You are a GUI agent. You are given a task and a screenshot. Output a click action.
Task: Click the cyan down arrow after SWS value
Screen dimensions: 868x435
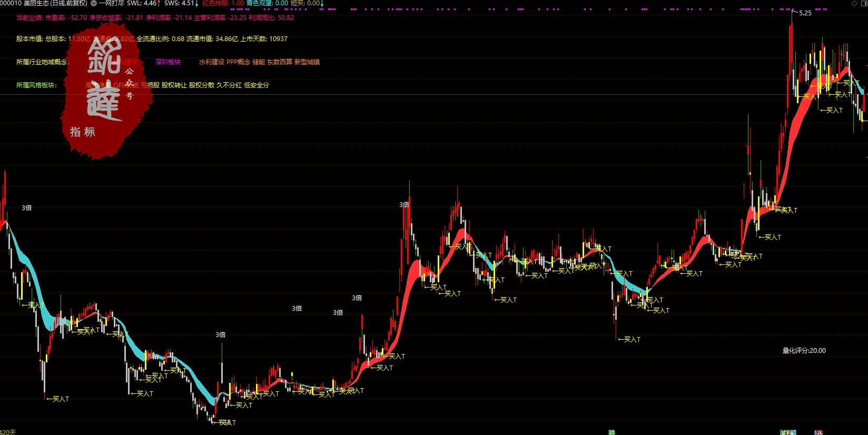[197, 3]
